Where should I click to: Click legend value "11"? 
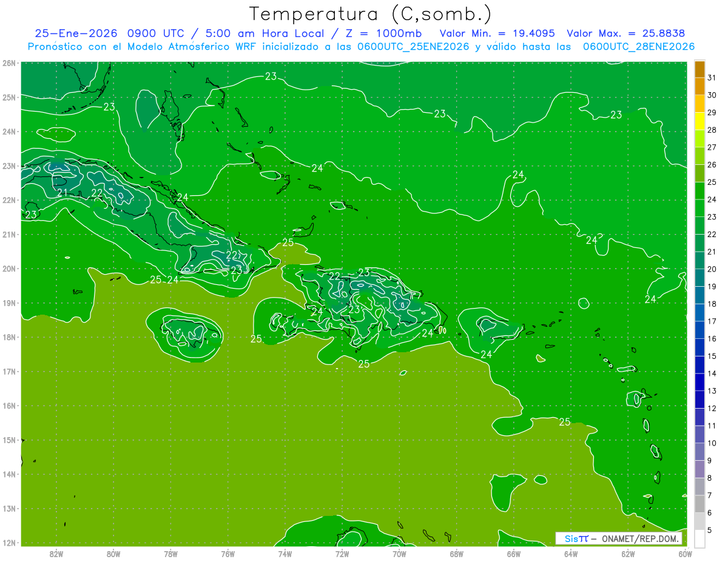tap(712, 426)
